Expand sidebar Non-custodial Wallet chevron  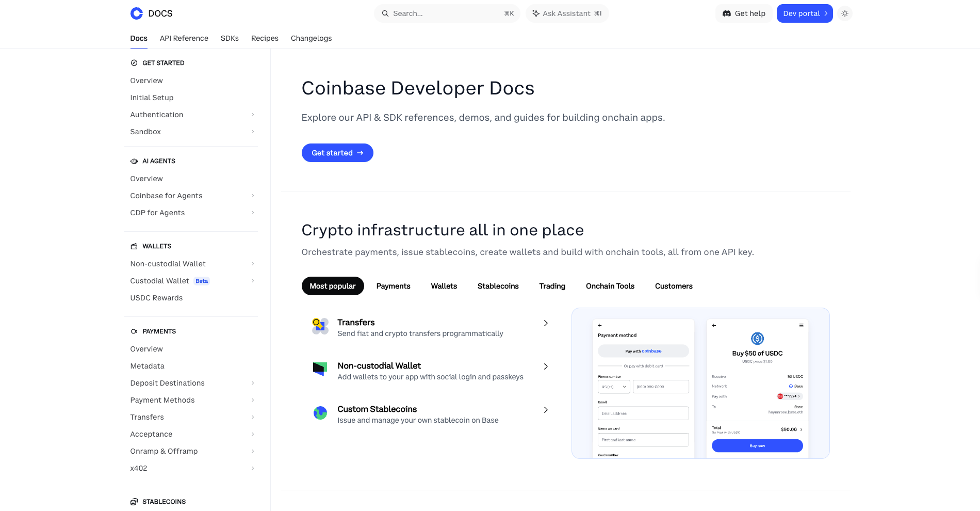pyautogui.click(x=253, y=264)
